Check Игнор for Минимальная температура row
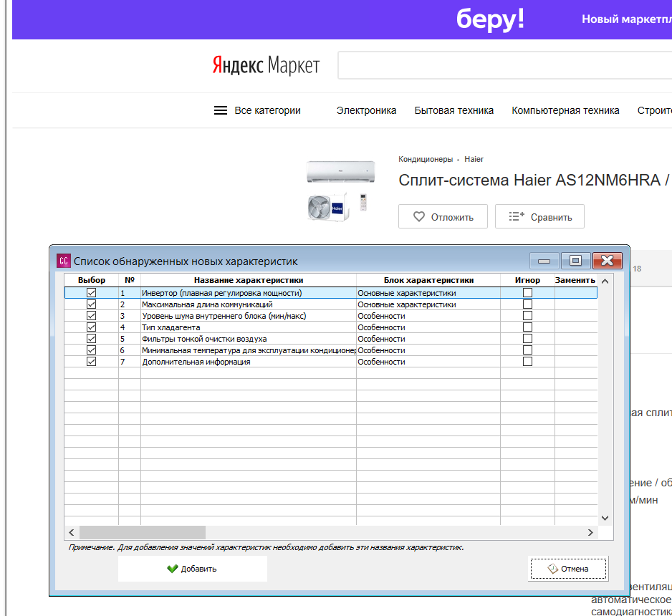 coord(527,350)
